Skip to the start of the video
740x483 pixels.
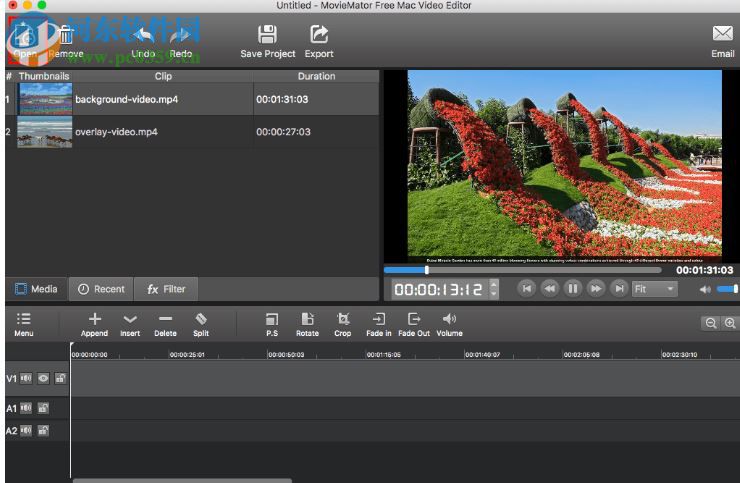click(527, 288)
